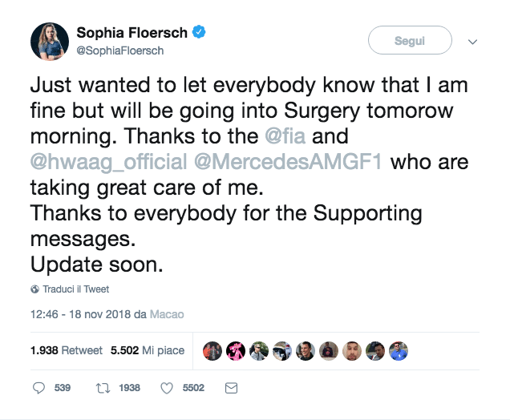Click Traduci il Tweet translate link
The height and width of the screenshot is (420, 510).
tap(75, 289)
